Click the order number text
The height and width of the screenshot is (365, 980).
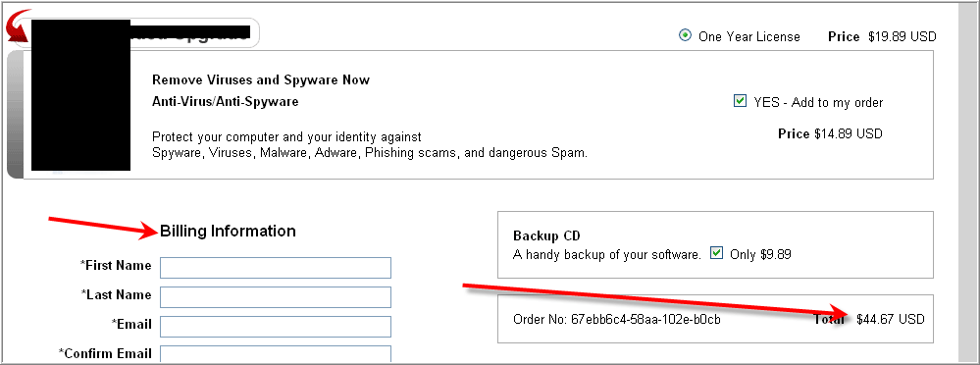click(616, 320)
